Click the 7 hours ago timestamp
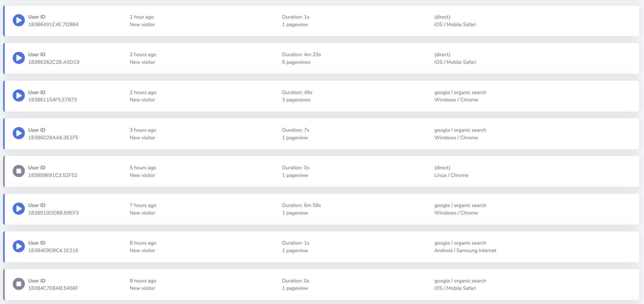Image resolution: width=644 pixels, height=304 pixels. (143, 205)
